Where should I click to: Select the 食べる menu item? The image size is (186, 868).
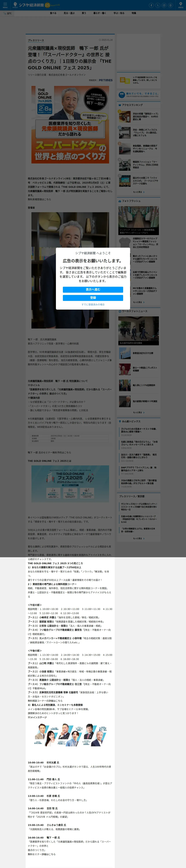[x=53, y=13]
